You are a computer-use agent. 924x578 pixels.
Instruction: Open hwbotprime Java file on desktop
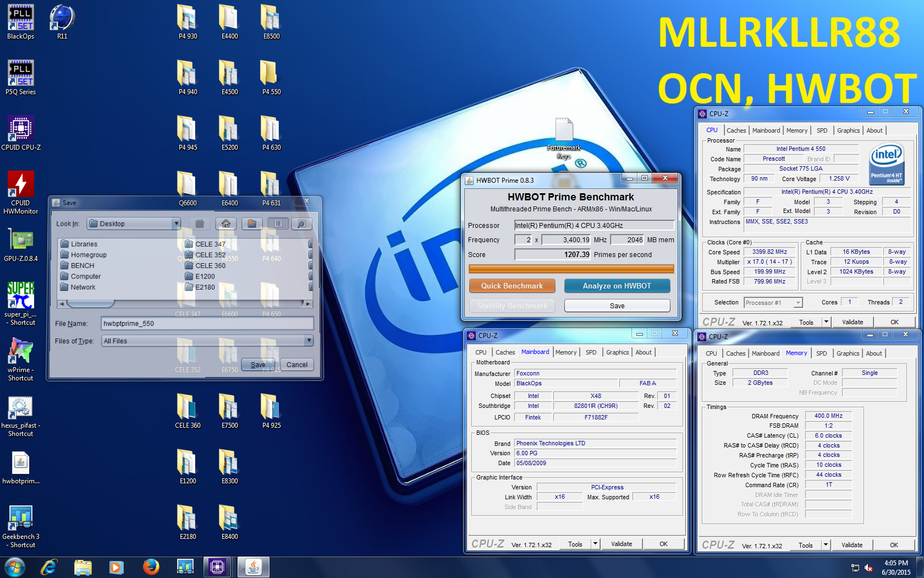[x=21, y=467]
